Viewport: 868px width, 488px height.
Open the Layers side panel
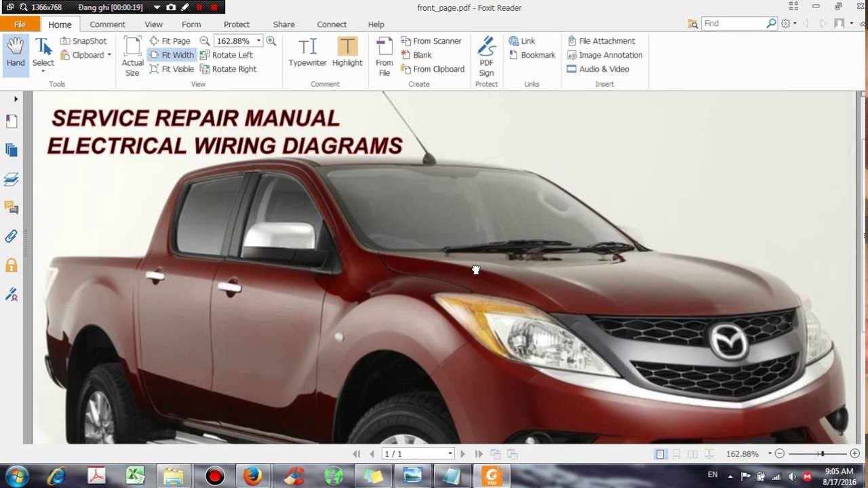[12, 180]
